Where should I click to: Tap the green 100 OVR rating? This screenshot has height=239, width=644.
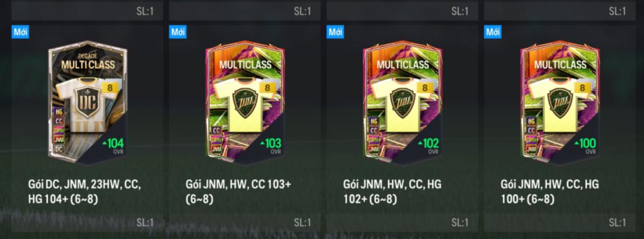tap(585, 143)
